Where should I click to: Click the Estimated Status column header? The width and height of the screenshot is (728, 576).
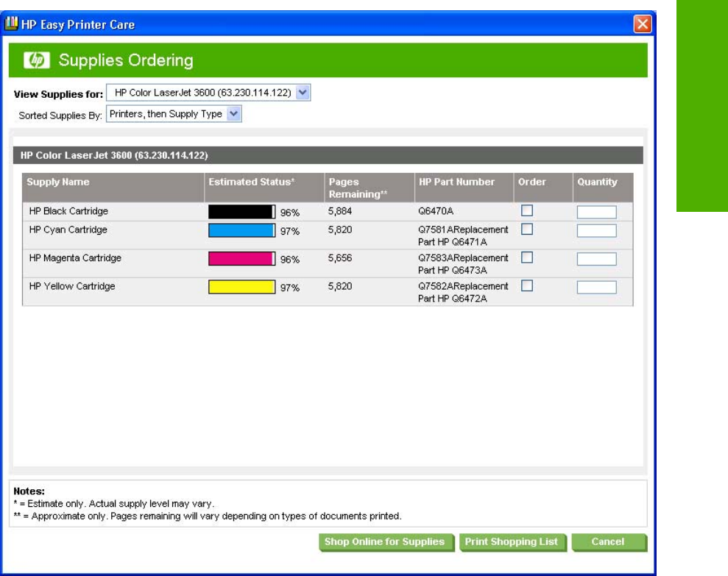coord(264,188)
